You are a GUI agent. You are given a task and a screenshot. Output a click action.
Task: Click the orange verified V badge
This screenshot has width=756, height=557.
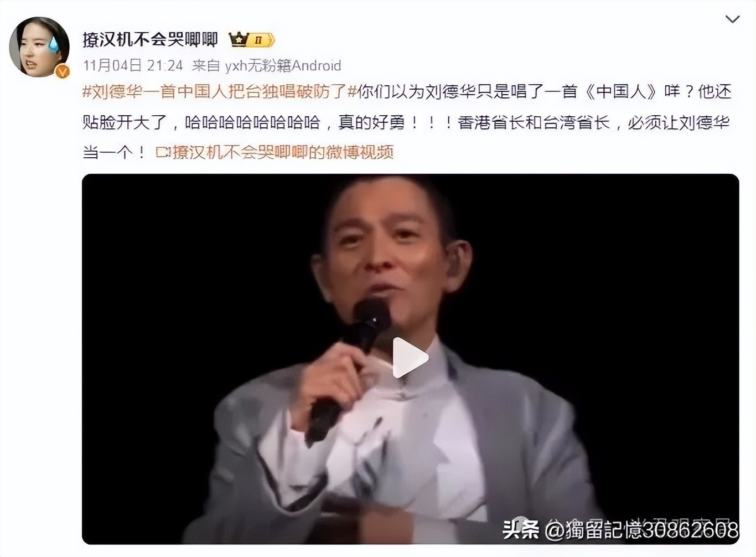[62, 71]
